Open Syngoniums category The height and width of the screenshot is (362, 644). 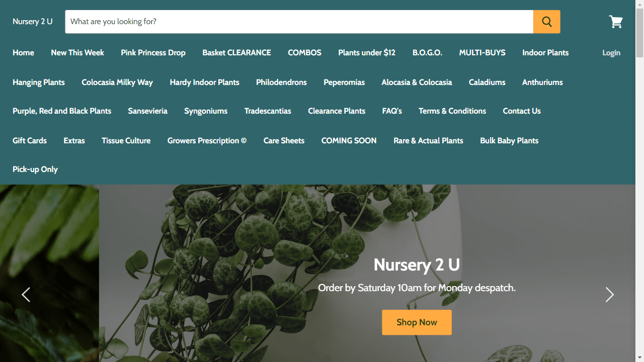tap(206, 111)
